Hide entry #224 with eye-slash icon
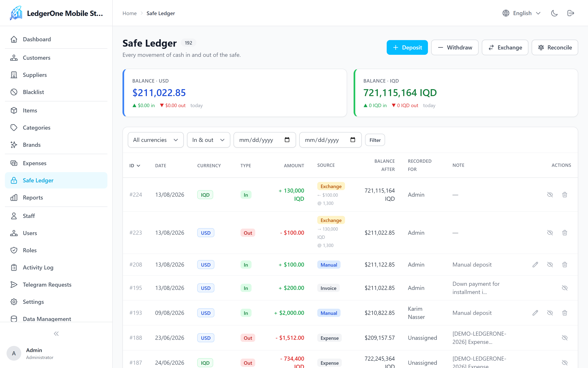The image size is (588, 368). point(550,194)
